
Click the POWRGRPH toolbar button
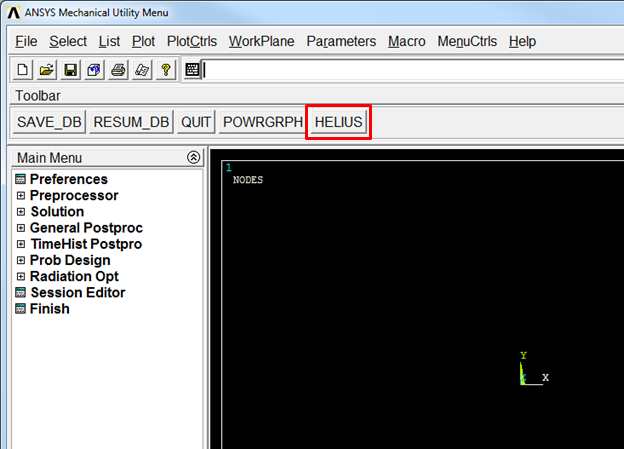tap(263, 122)
